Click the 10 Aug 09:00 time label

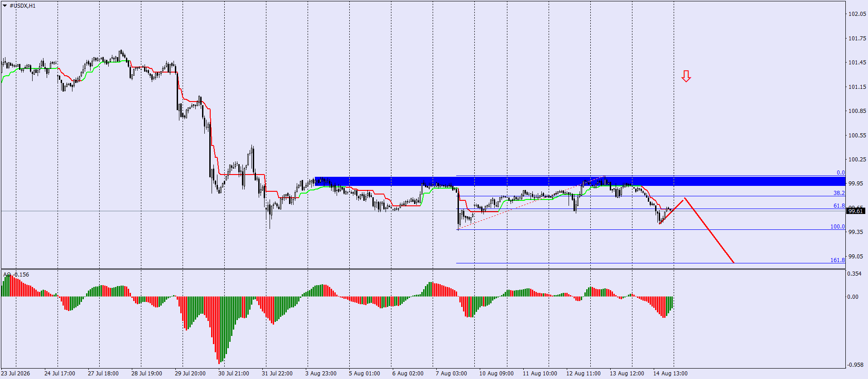497,374
